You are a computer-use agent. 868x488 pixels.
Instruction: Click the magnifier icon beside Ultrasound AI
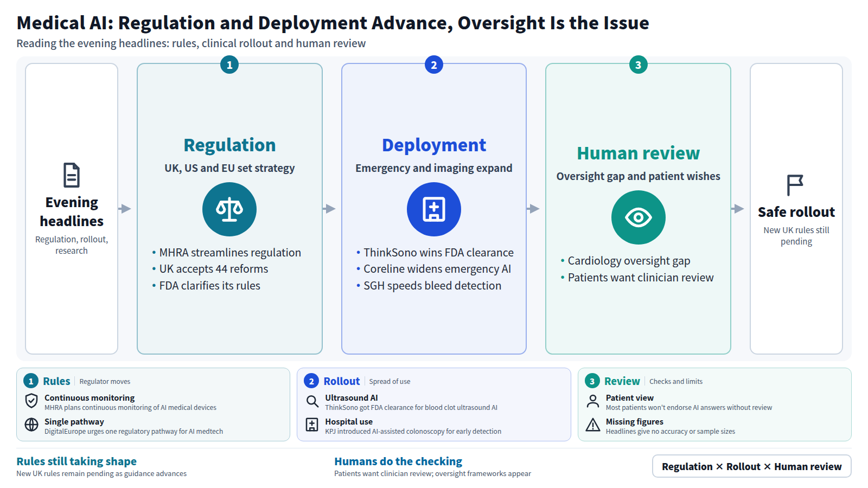coord(312,401)
